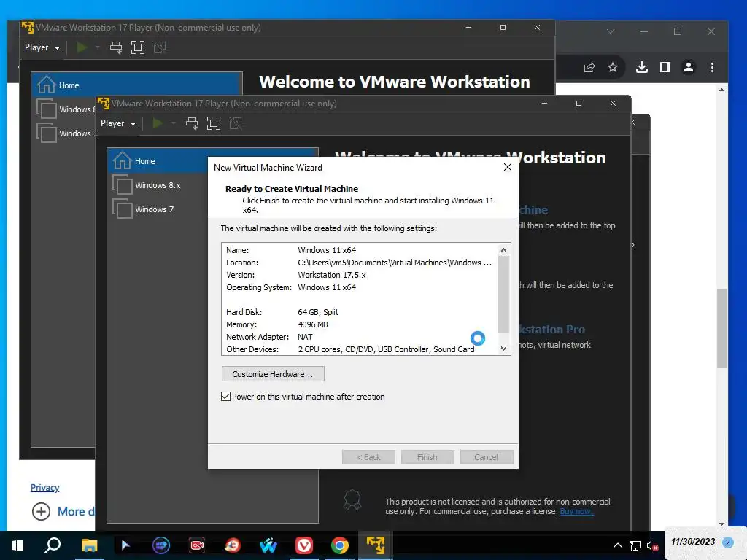Toggle browser side panel icon
747x560 pixels.
(665, 67)
